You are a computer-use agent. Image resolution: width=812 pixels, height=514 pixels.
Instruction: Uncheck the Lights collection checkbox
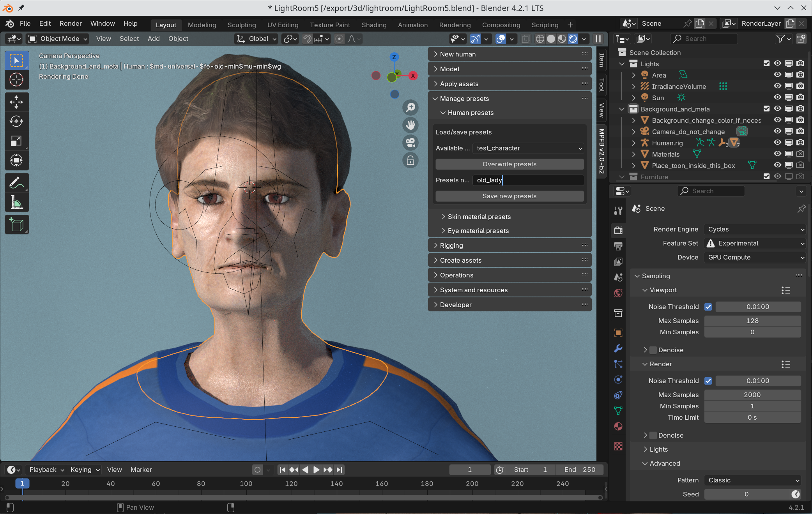click(x=766, y=64)
